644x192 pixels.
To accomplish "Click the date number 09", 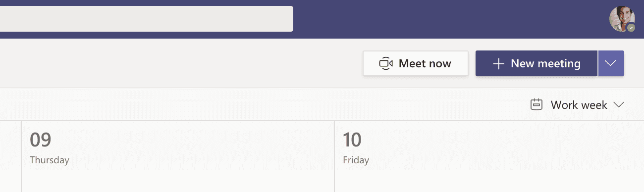I will [x=41, y=140].
